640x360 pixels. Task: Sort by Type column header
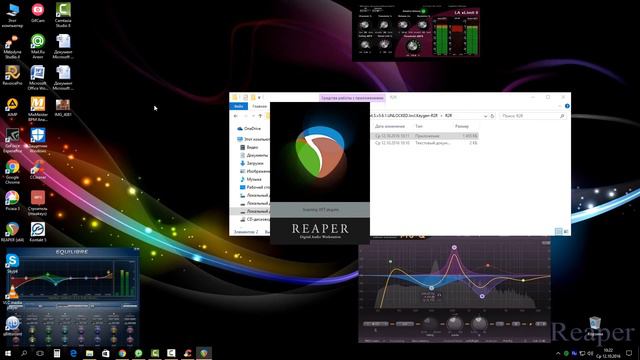click(419, 127)
